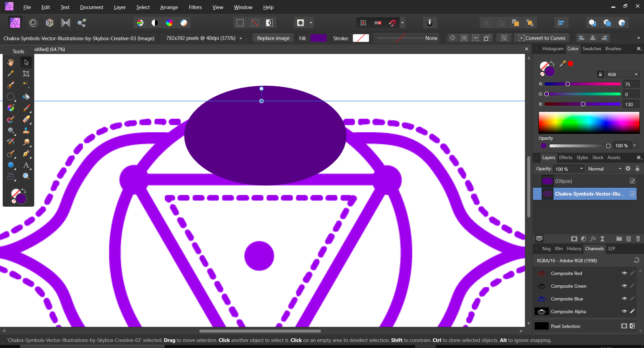The height and width of the screenshot is (348, 644).
Task: Switch to the Swatches tab
Action: 592,49
